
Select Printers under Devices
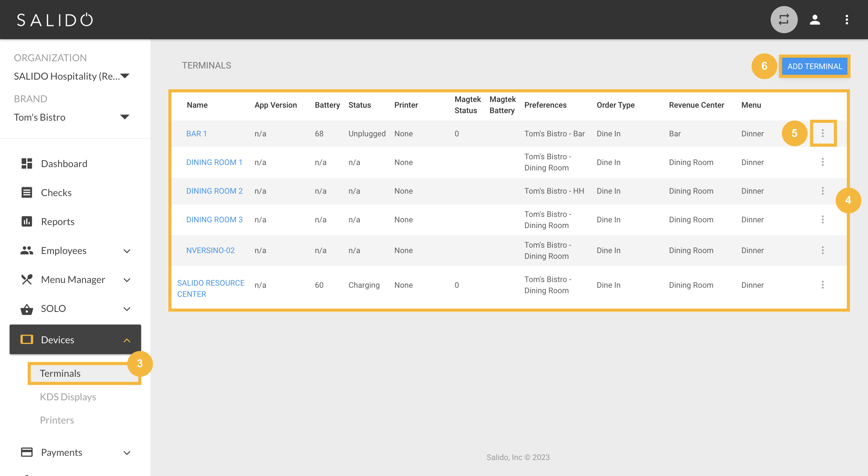coord(57,420)
